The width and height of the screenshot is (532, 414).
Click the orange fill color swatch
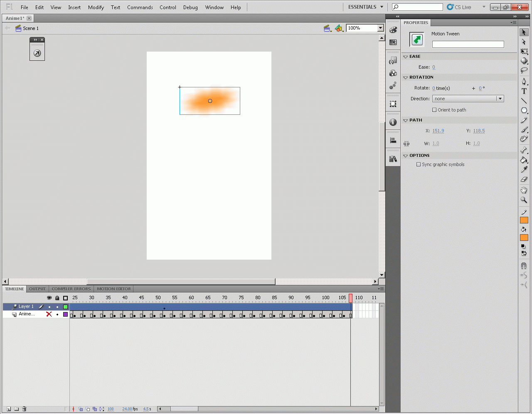[524, 238]
